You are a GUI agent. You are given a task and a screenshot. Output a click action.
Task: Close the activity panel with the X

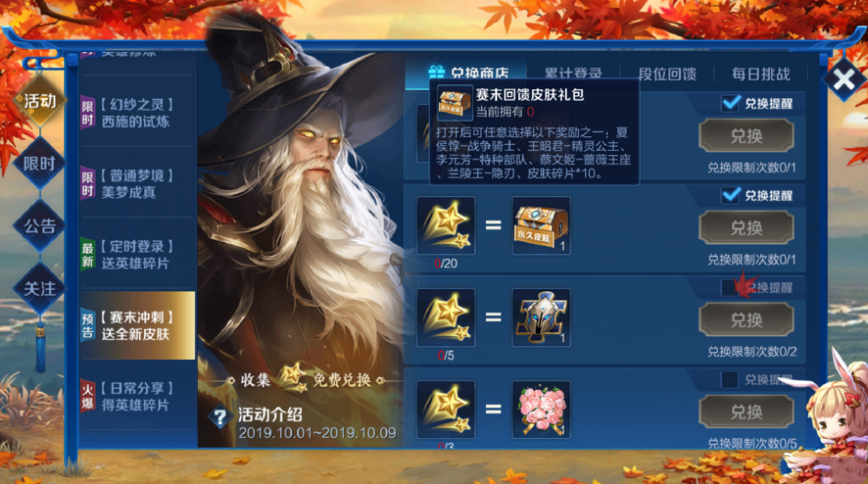(x=844, y=80)
